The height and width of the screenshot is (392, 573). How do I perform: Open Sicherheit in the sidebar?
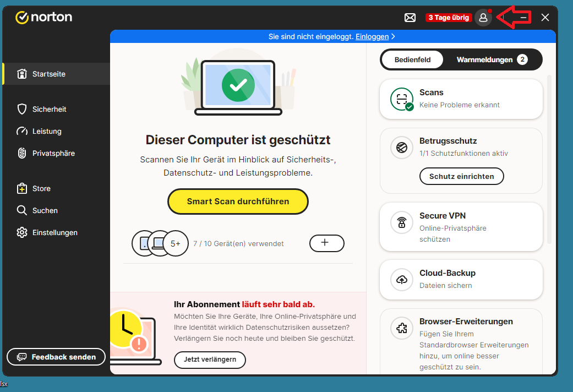[x=49, y=110]
